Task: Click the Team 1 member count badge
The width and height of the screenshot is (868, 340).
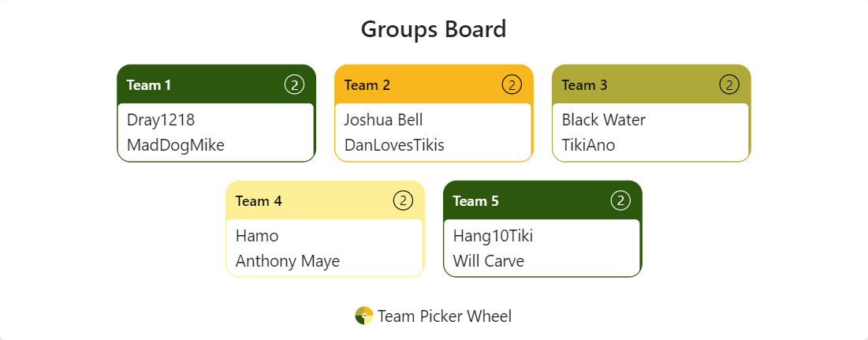Action: coord(294,84)
